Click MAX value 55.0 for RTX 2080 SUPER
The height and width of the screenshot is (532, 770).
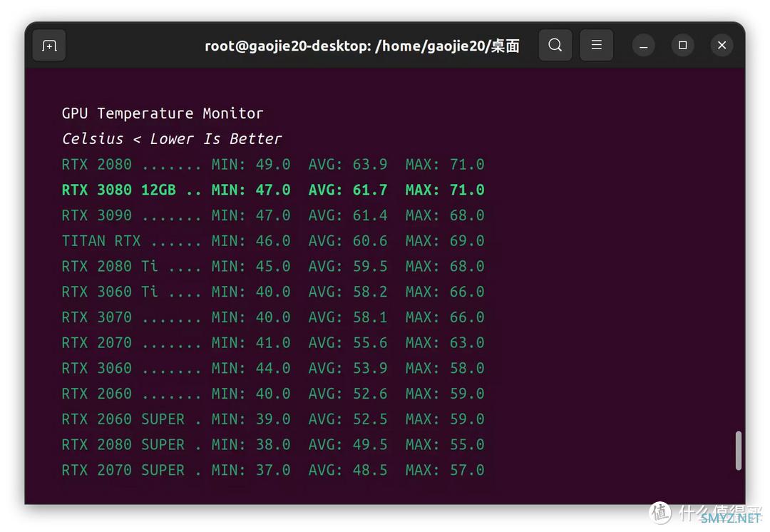467,445
